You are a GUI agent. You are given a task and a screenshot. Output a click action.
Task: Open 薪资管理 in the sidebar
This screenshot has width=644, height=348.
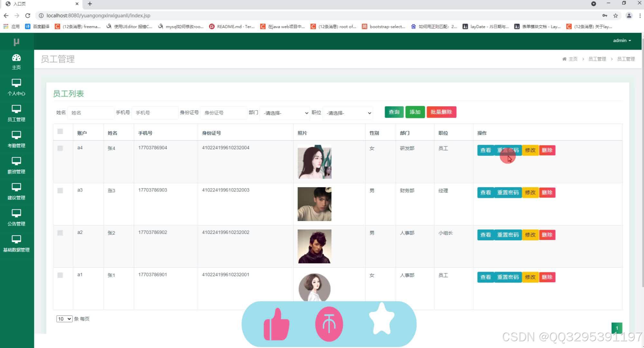tap(16, 166)
